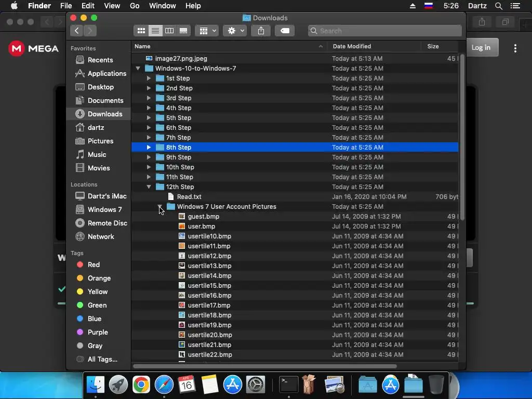Open the dartz home folder
The height and width of the screenshot is (399, 532).
point(98,128)
